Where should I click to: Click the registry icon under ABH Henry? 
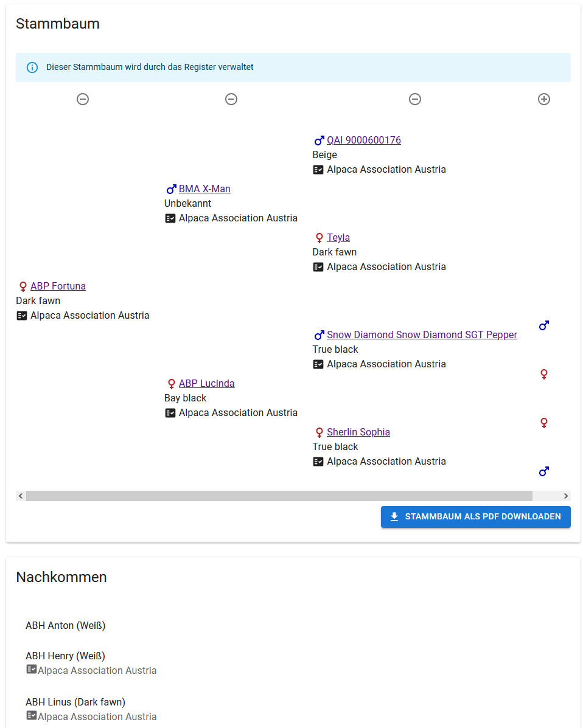pos(31,669)
